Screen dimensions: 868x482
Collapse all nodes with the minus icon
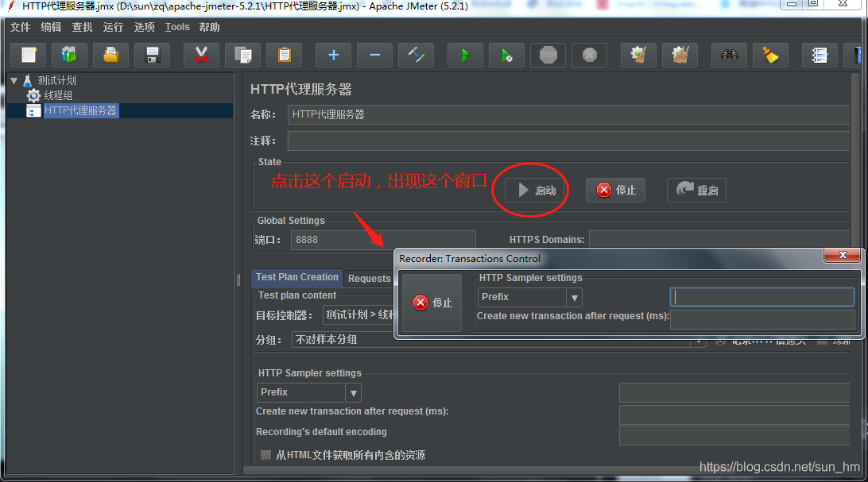(374, 55)
